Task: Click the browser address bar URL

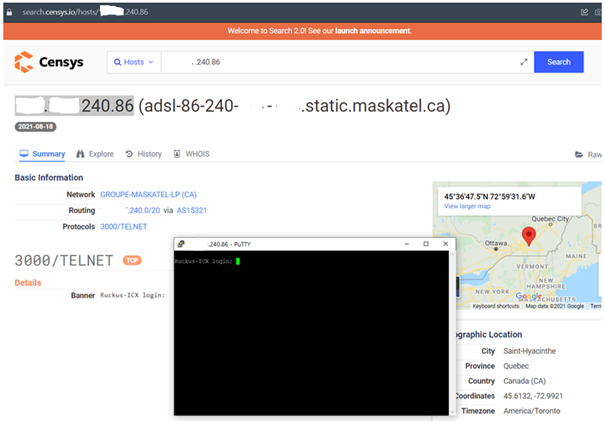Action: pos(85,12)
